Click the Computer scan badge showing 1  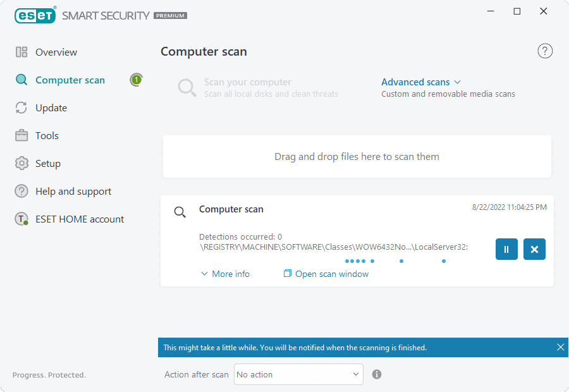coord(137,80)
